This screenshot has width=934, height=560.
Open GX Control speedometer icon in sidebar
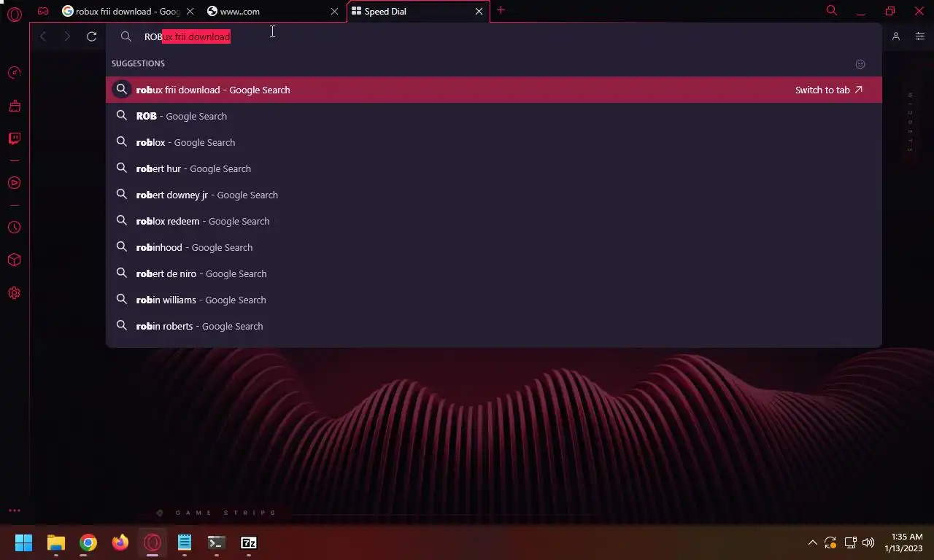tap(14, 73)
